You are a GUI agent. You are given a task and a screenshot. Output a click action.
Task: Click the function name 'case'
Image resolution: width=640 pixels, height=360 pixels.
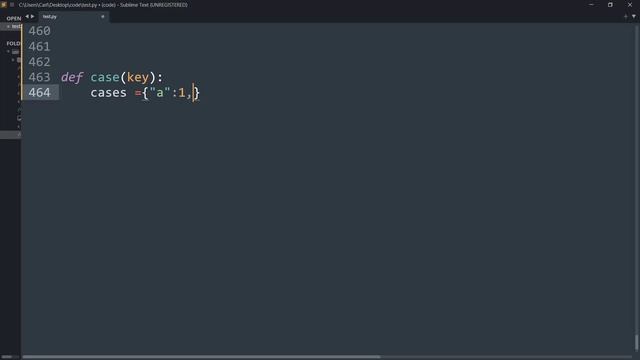click(105, 77)
